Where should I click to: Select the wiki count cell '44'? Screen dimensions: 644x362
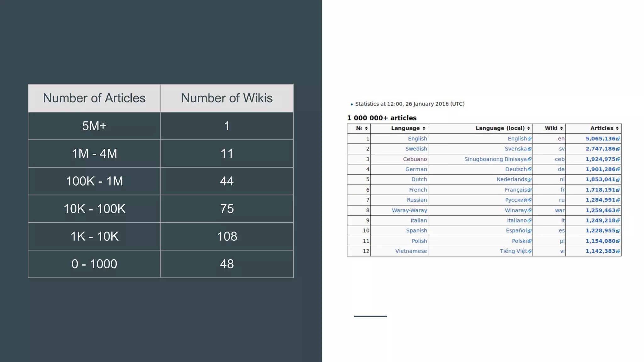click(x=227, y=181)
